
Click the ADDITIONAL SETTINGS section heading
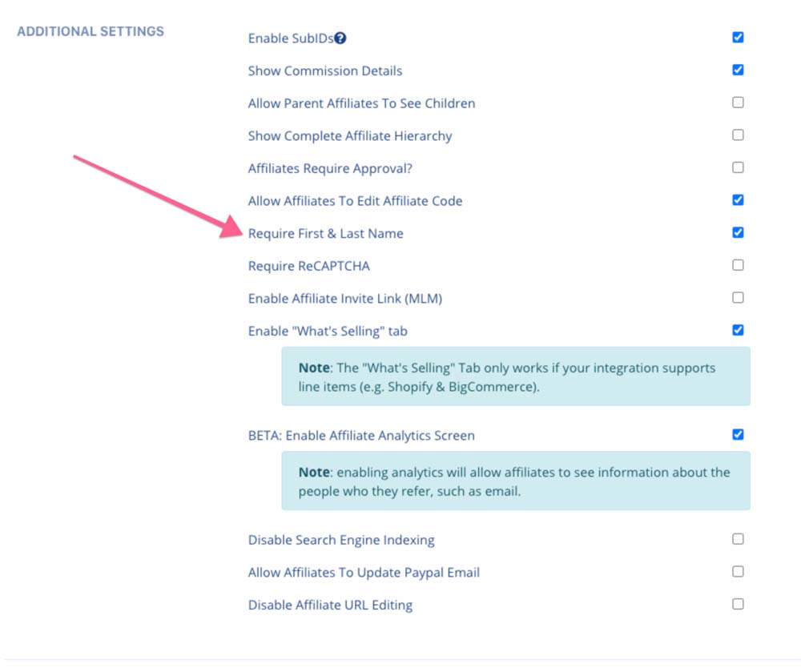89,30
